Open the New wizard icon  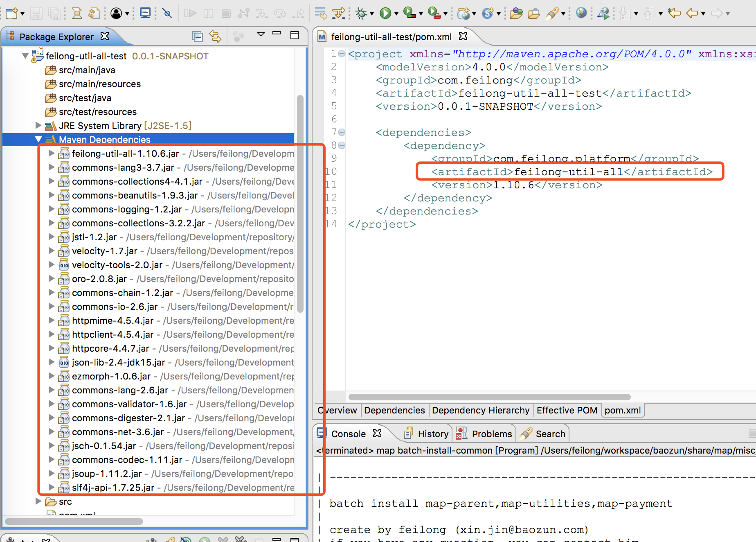point(11,14)
